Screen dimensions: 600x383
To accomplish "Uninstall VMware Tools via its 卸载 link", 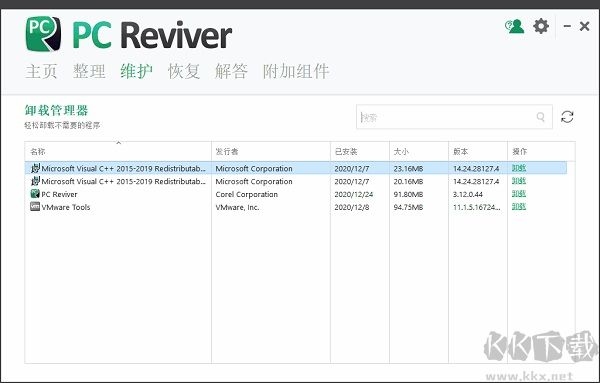I will 519,207.
